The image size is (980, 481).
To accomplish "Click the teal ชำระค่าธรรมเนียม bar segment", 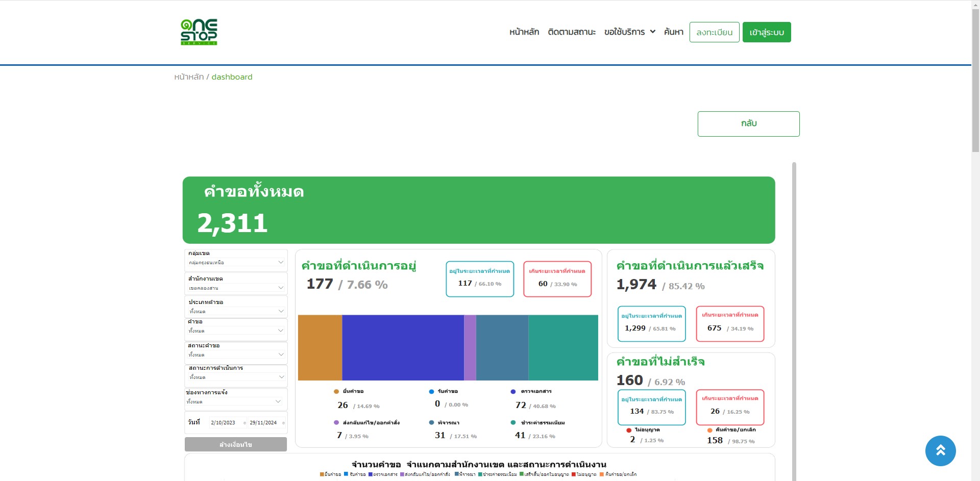I will click(x=563, y=348).
